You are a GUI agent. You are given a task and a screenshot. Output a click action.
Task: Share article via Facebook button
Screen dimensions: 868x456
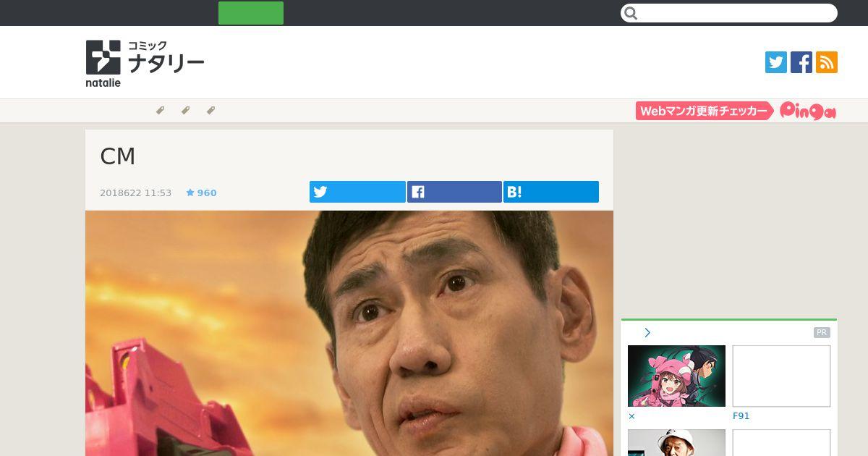[x=454, y=192]
